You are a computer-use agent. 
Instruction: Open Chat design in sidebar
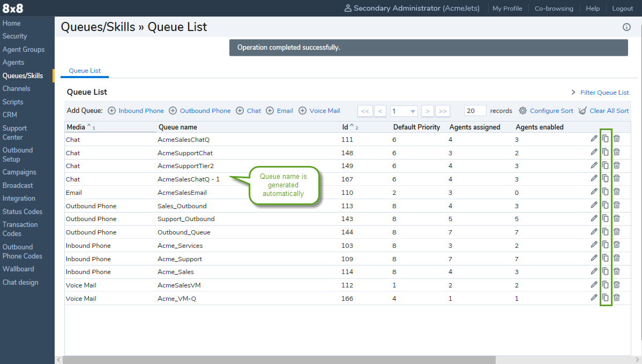[x=20, y=282]
